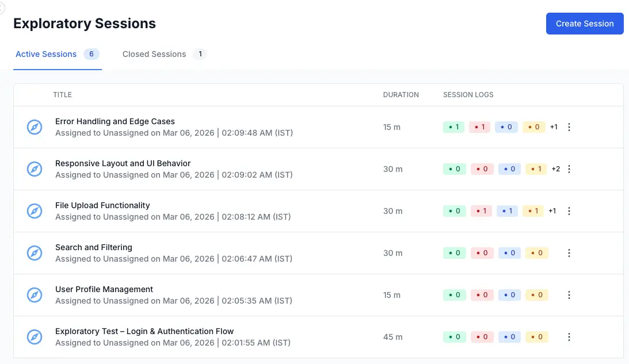Open kebab menu for Error Handling session
The height and width of the screenshot is (364, 629).
pyautogui.click(x=569, y=127)
